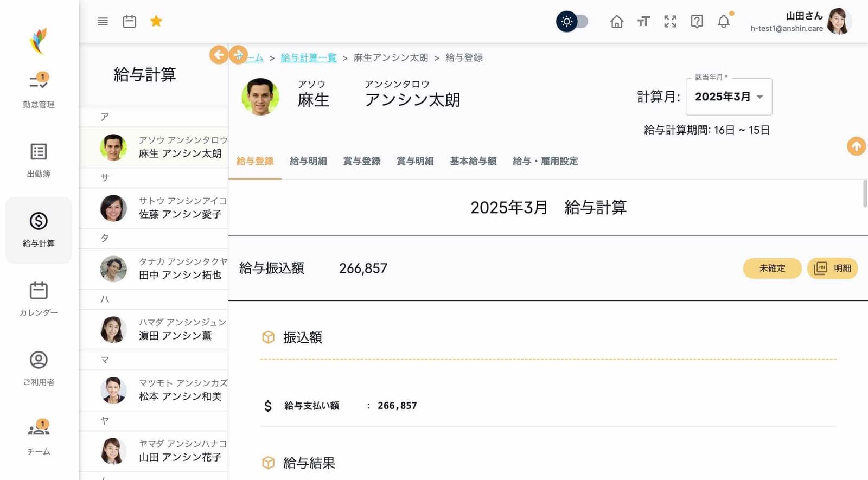Screen dimensions: 868x480
Task: Click the yellow star favorites icon
Action: (156, 21)
